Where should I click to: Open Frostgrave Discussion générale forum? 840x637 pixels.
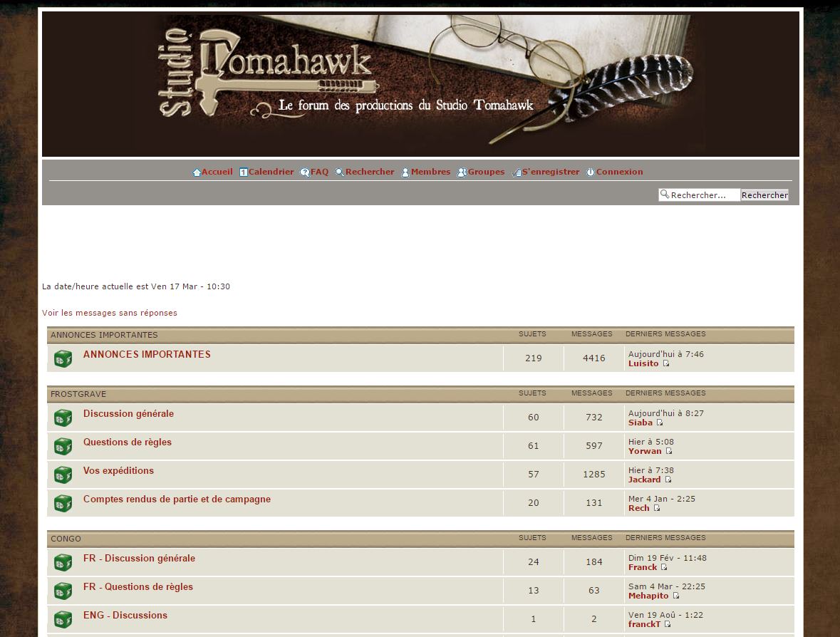(128, 413)
